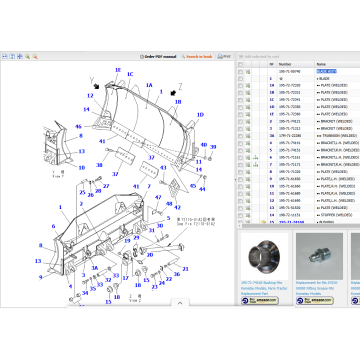Screen dimensions: 360x360
Task: Sort by the № column header
Action: [x=272, y=64]
